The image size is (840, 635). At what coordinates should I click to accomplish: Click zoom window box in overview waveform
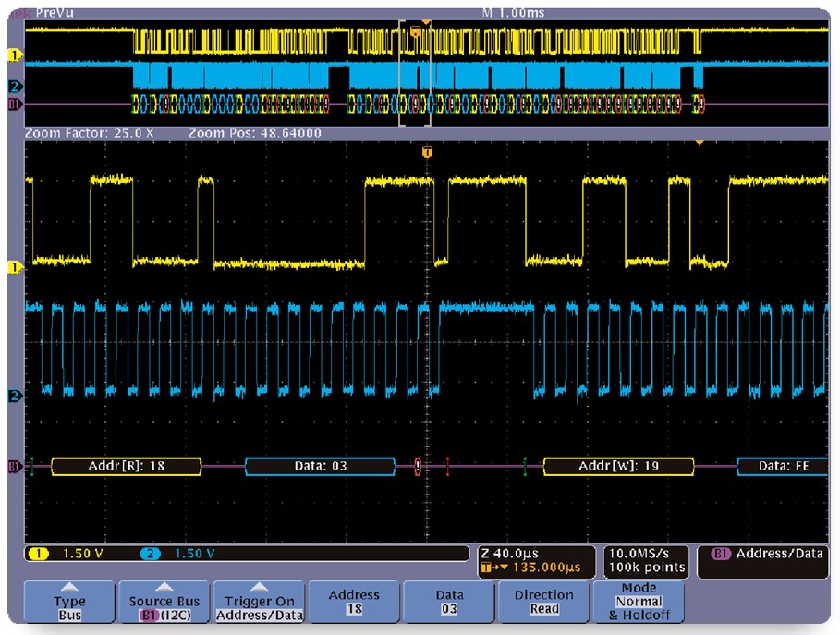click(x=414, y=74)
